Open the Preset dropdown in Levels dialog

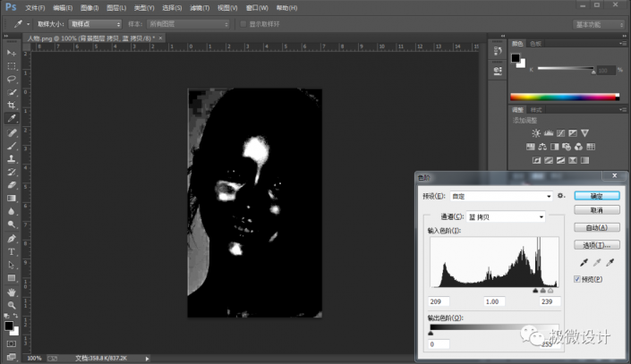pyautogui.click(x=499, y=195)
